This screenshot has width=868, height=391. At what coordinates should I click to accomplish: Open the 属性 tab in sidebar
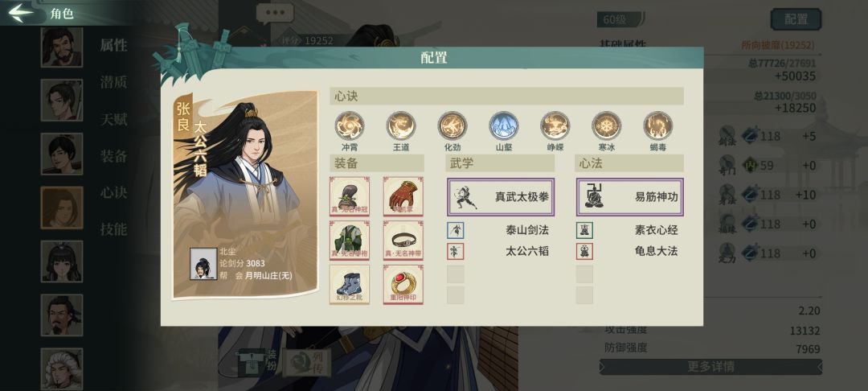click(113, 45)
